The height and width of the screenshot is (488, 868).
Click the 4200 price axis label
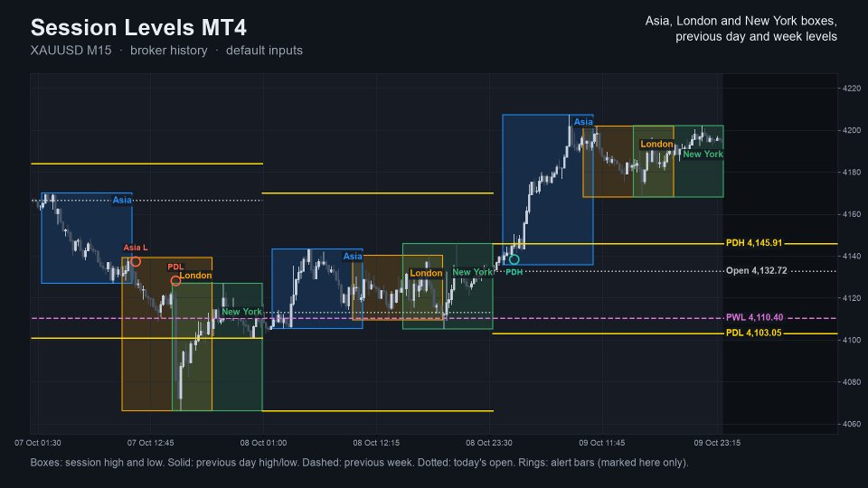pos(852,130)
